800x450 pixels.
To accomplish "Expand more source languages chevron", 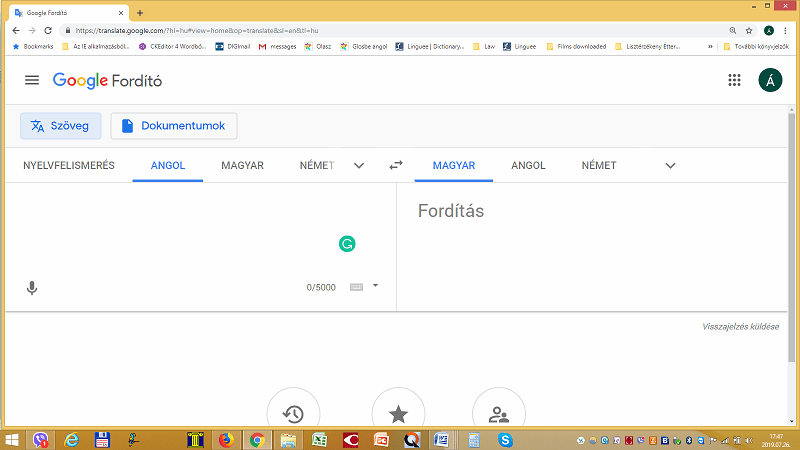I will [359, 165].
